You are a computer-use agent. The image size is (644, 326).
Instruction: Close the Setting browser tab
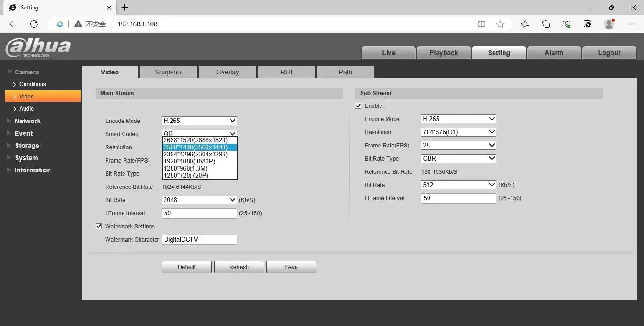click(x=109, y=8)
